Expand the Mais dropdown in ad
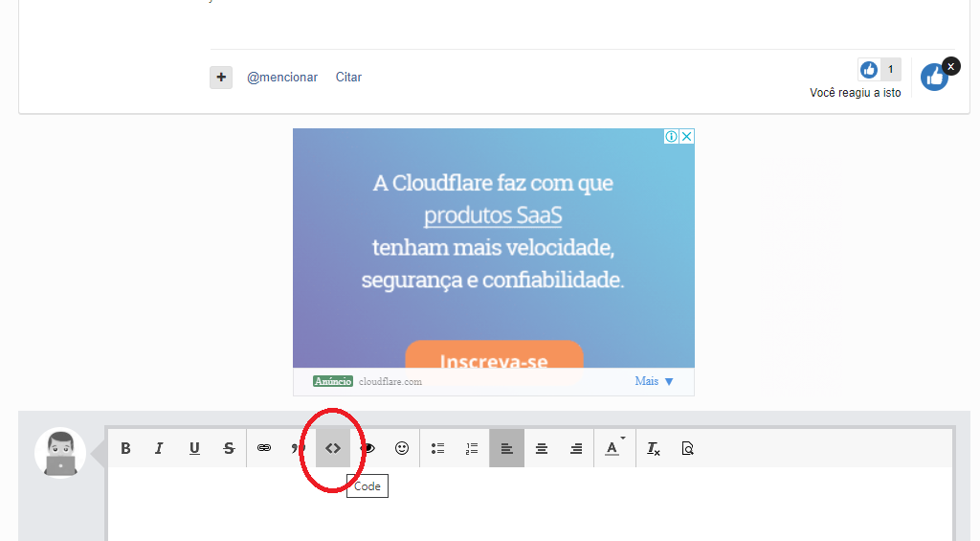Screen dimensions: 980x541 (655, 381)
